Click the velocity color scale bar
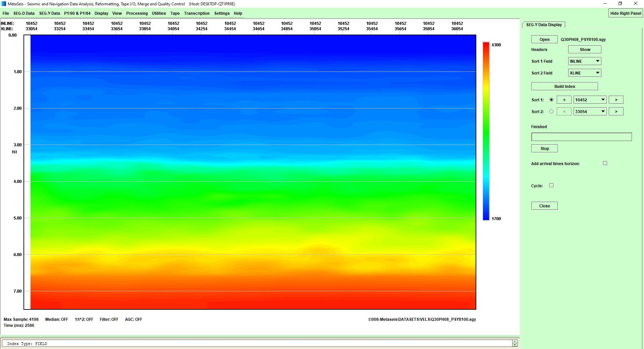Image resolution: width=644 pixels, height=349 pixels. pyautogui.click(x=486, y=131)
